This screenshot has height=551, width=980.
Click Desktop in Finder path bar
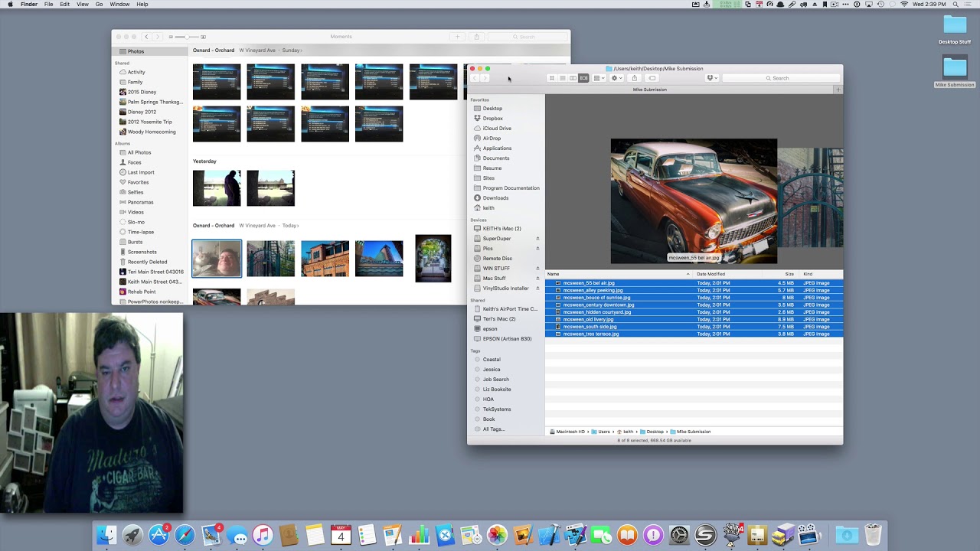(652, 432)
